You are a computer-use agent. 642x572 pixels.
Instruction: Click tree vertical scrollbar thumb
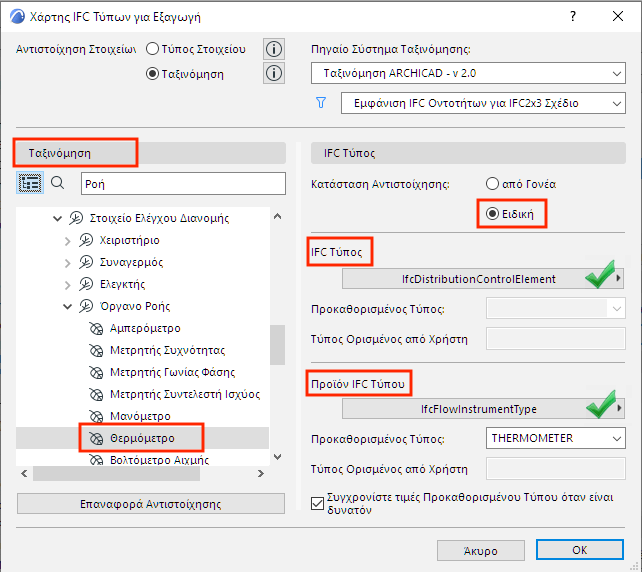(x=278, y=345)
